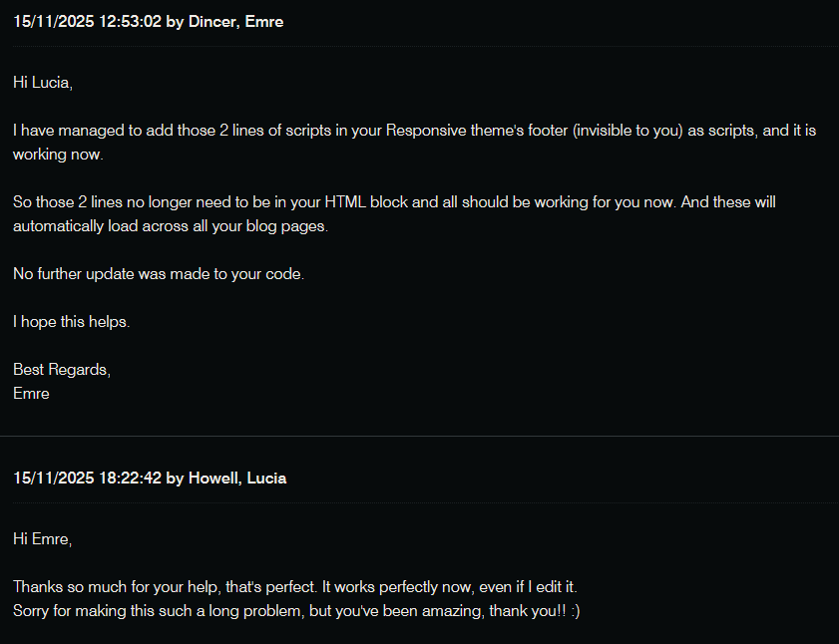This screenshot has height=644, width=839.
Task: Click the "Emre" signature below Best Regards
Action: pos(31,394)
